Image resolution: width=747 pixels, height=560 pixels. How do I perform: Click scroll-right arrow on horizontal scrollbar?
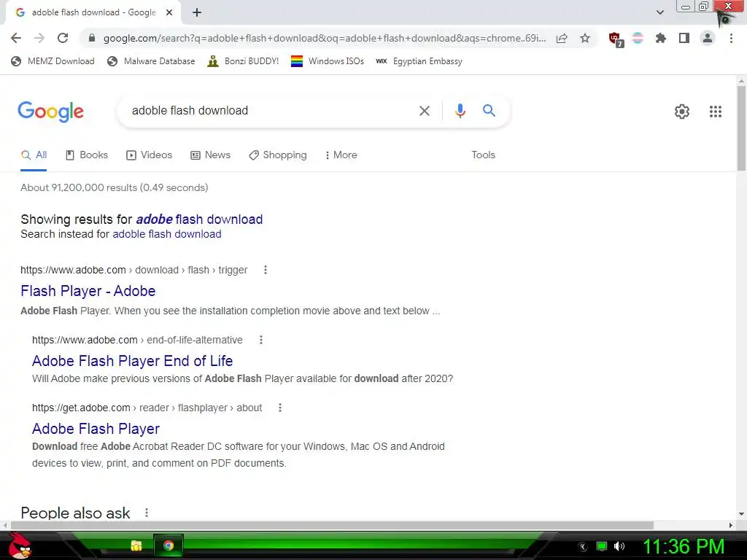coord(731,525)
